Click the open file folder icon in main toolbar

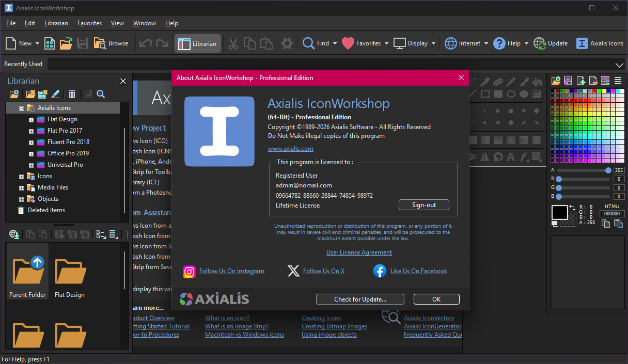point(66,43)
